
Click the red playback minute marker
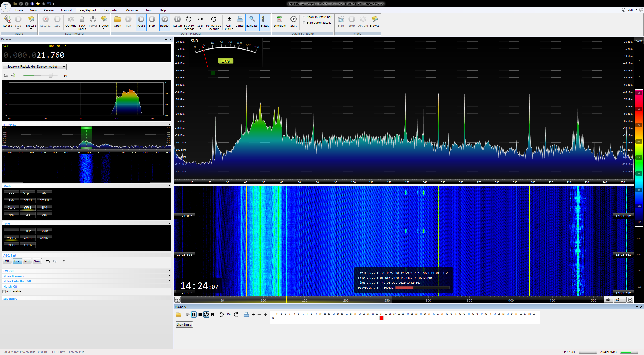tap(381, 318)
